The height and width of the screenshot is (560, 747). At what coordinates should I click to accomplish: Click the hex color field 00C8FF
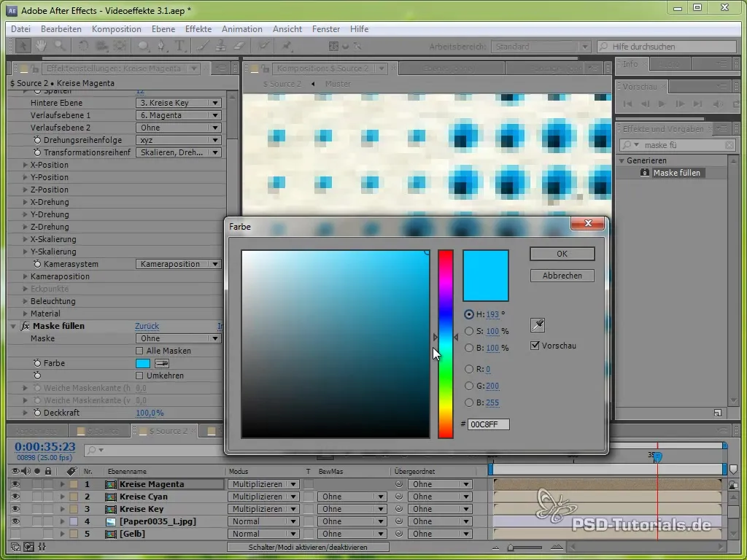click(x=488, y=424)
